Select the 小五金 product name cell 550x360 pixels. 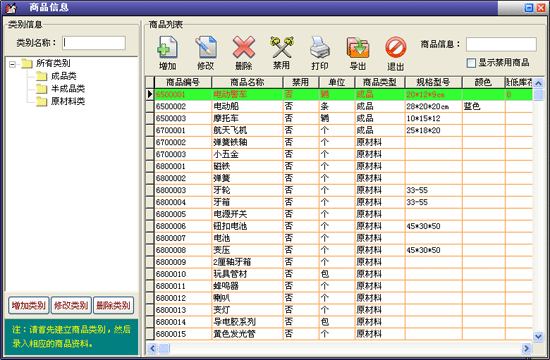pyautogui.click(x=247, y=154)
